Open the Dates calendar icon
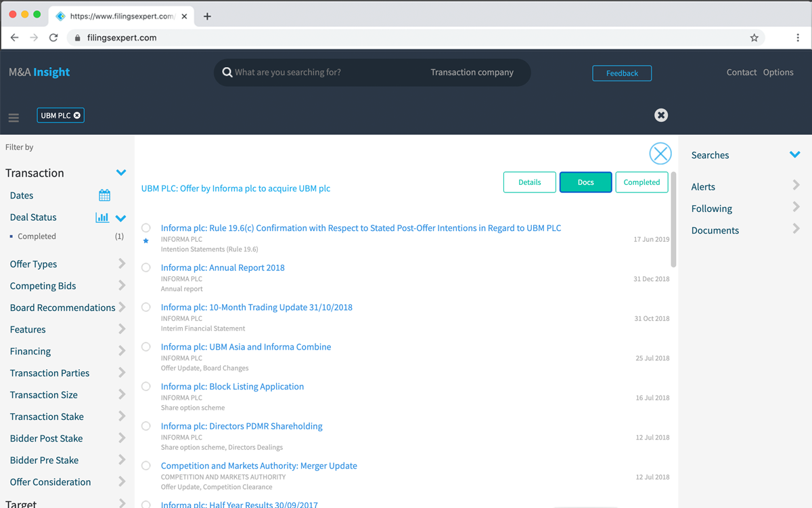812x508 pixels. (104, 195)
